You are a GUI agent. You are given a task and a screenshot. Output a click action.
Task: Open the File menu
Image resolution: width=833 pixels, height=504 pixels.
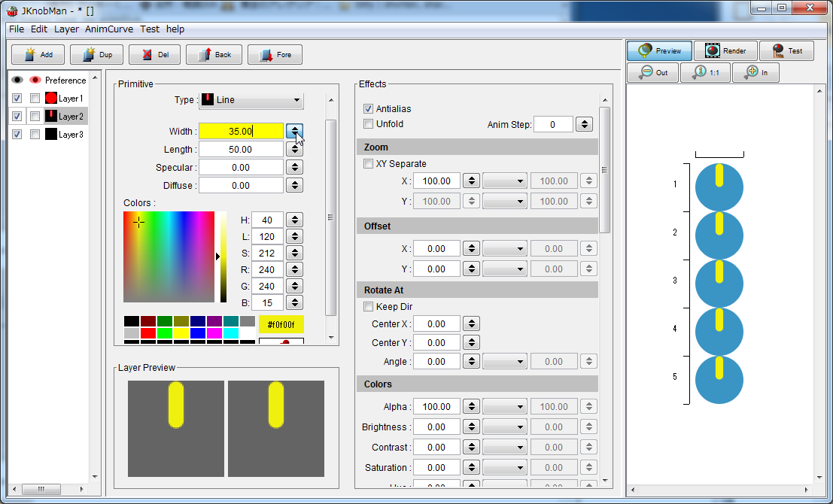pyautogui.click(x=17, y=29)
